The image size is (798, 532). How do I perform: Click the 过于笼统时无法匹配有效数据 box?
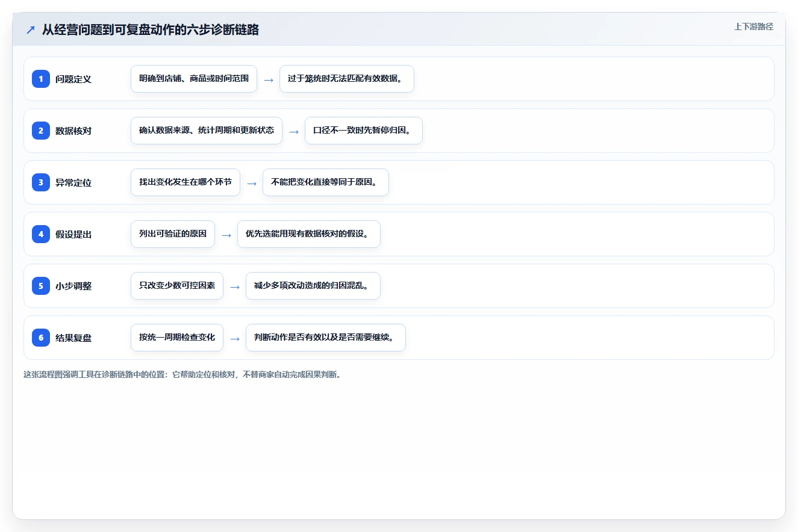(x=347, y=79)
